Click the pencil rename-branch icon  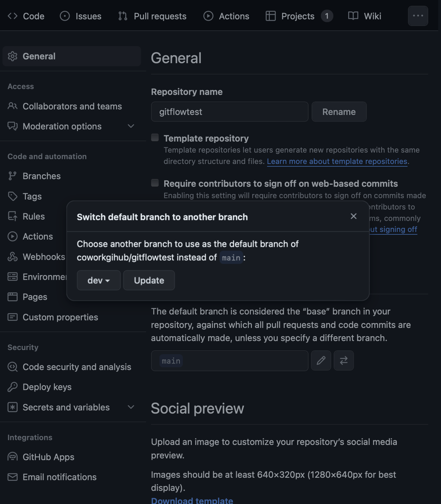[321, 361]
